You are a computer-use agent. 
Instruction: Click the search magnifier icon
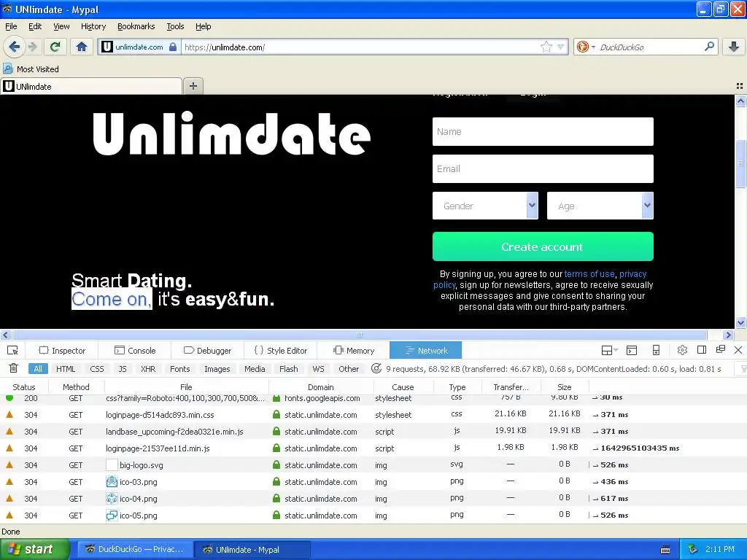[x=709, y=46]
